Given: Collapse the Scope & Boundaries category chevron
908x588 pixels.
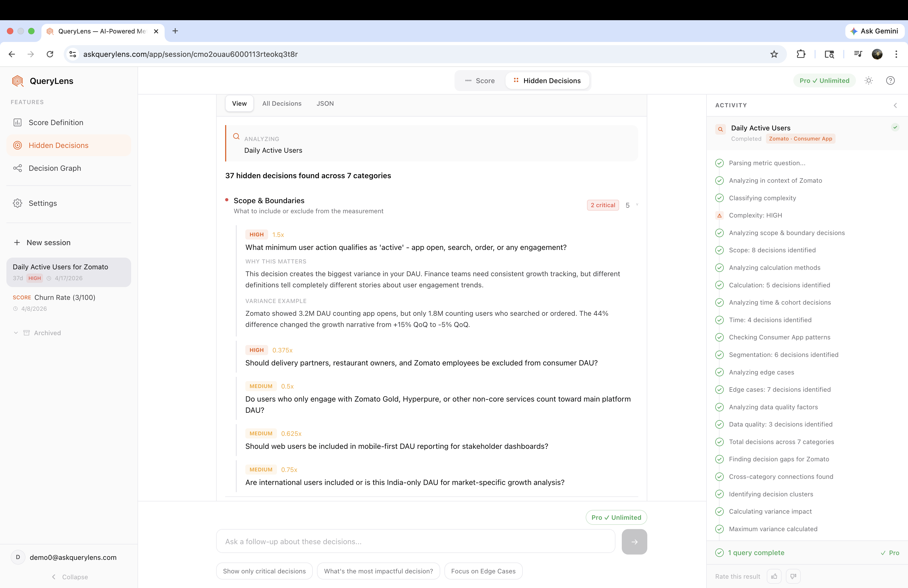Looking at the screenshot, I should pyautogui.click(x=637, y=205).
